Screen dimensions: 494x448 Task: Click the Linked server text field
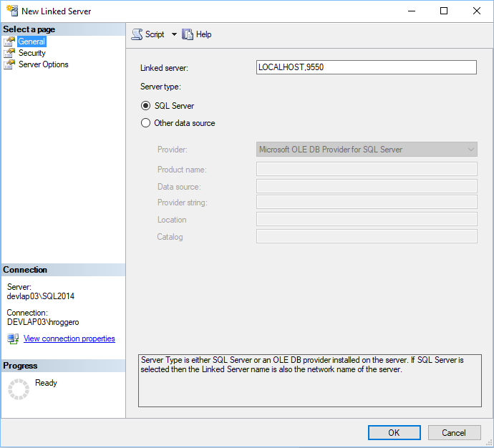point(366,67)
